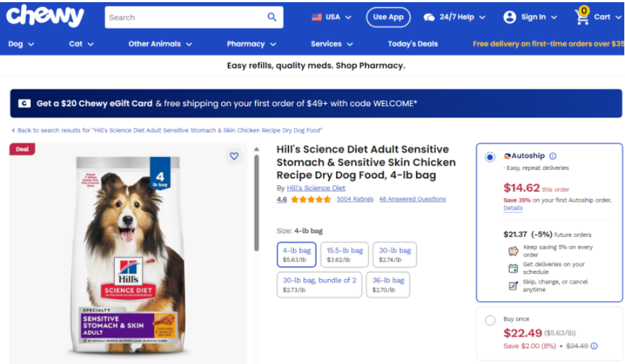Select the Buy once radio button
The width and height of the screenshot is (625, 364).
pos(490,320)
